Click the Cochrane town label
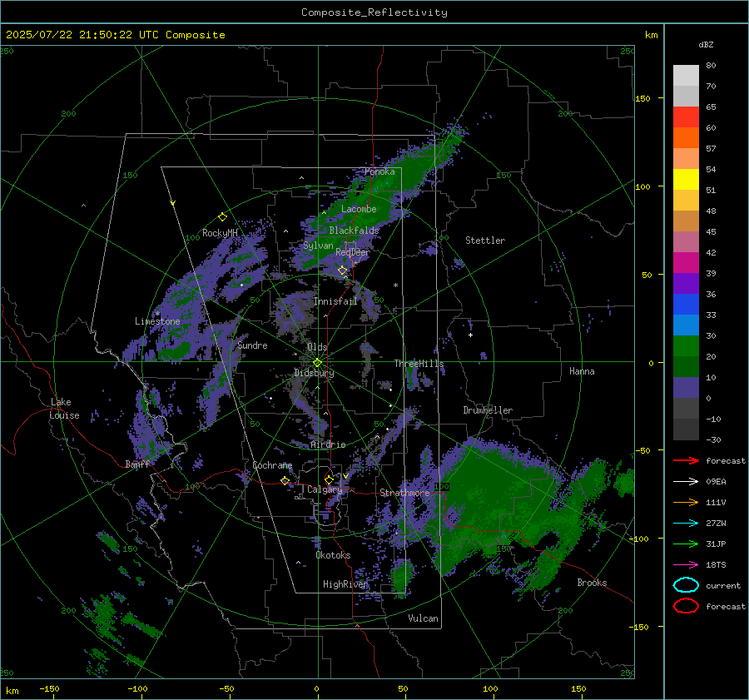749x700 pixels. [272, 465]
